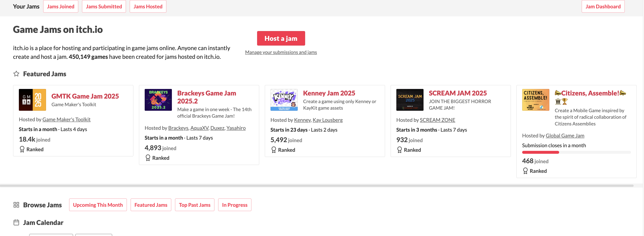Visit the Brackeys host profile
The height and width of the screenshot is (236, 644).
click(x=178, y=128)
